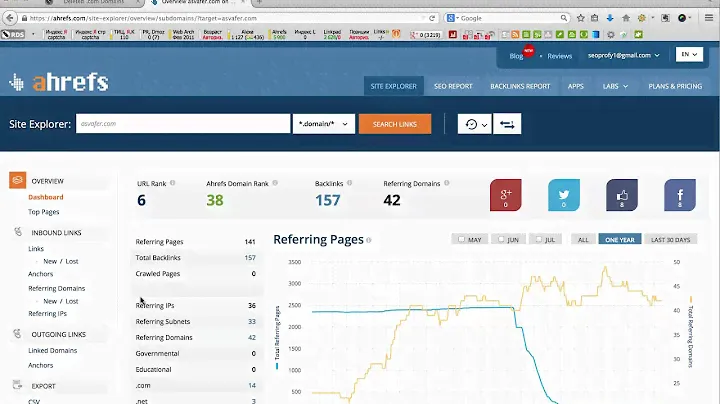The width and height of the screenshot is (720, 404).
Task: Click the ahrefs logo
Action: [58, 83]
